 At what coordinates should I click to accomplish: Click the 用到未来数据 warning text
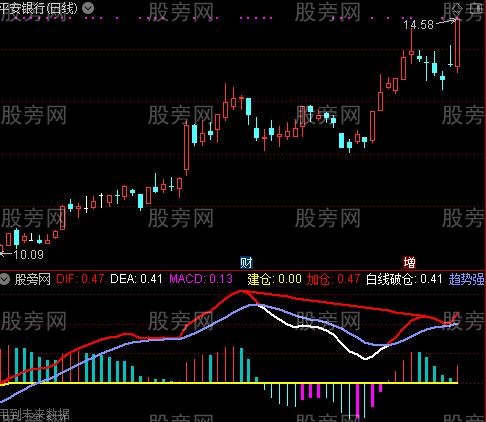coord(35,415)
